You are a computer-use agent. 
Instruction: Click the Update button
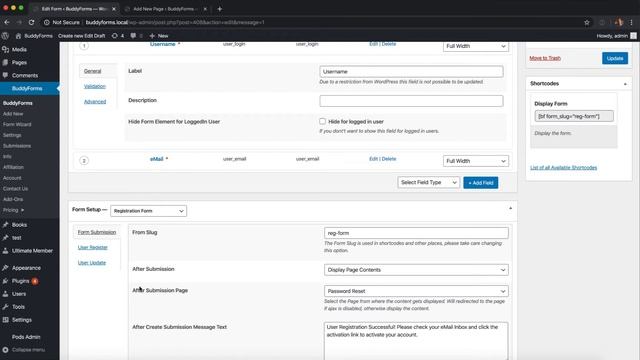coord(615,58)
